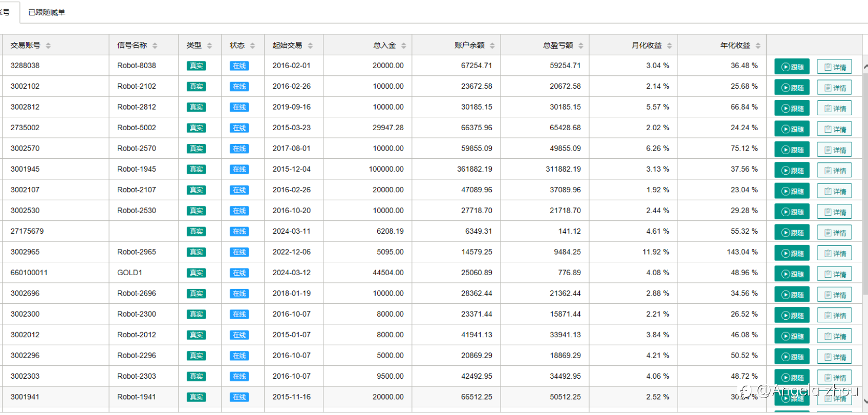View 详情 for Robot-5002
The width and height of the screenshot is (868, 415).
coord(834,129)
